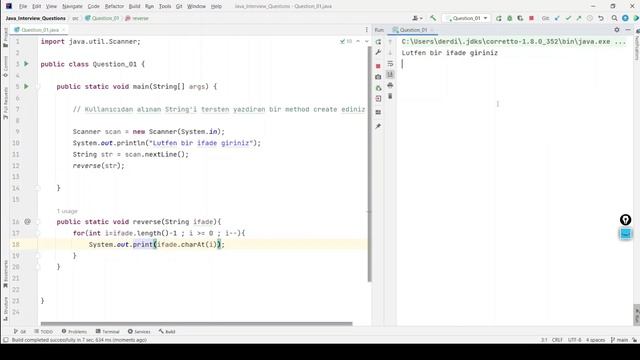This screenshot has width=640, height=360.
Task: Open Search Everywhere magnifier icon
Action: (614, 18)
